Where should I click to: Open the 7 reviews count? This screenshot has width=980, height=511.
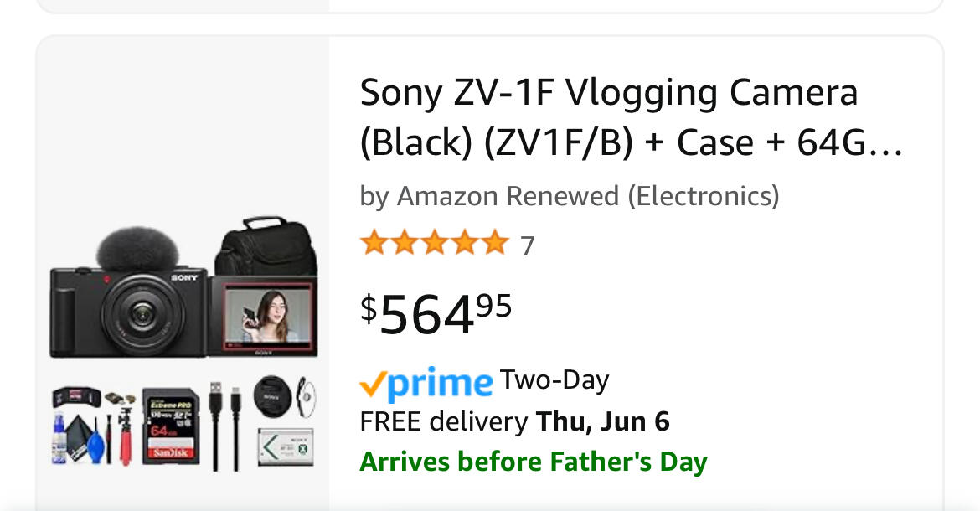click(x=528, y=245)
